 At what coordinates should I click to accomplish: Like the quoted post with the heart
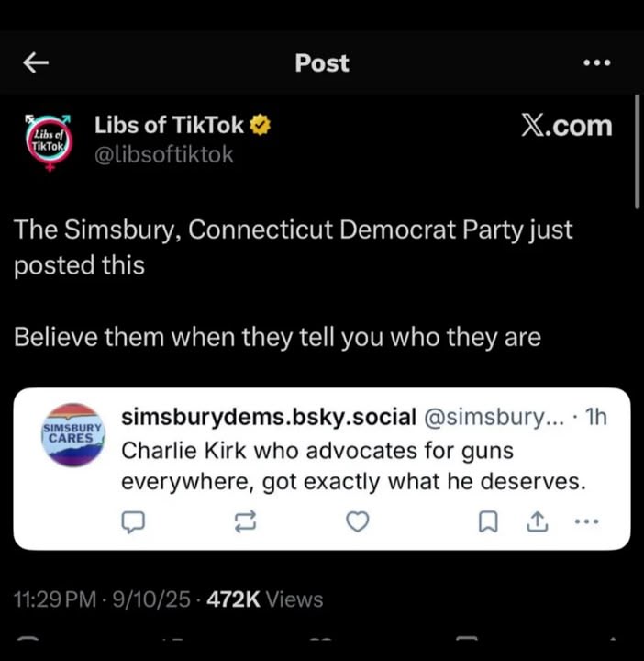(357, 521)
